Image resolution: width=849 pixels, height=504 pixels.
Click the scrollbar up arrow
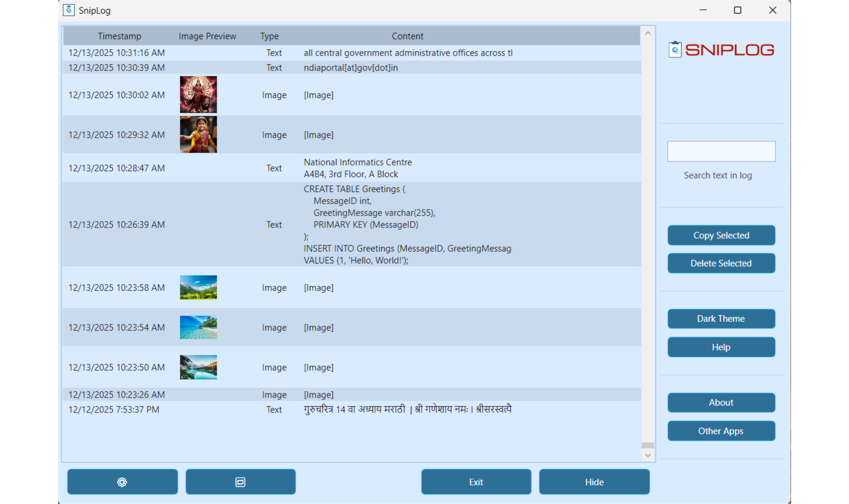tap(648, 33)
